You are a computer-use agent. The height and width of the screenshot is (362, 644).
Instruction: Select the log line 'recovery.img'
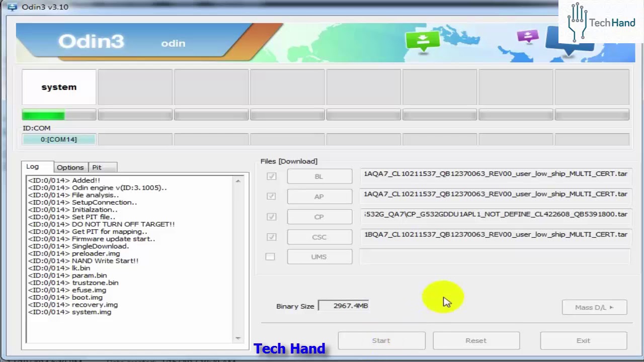[x=73, y=305]
